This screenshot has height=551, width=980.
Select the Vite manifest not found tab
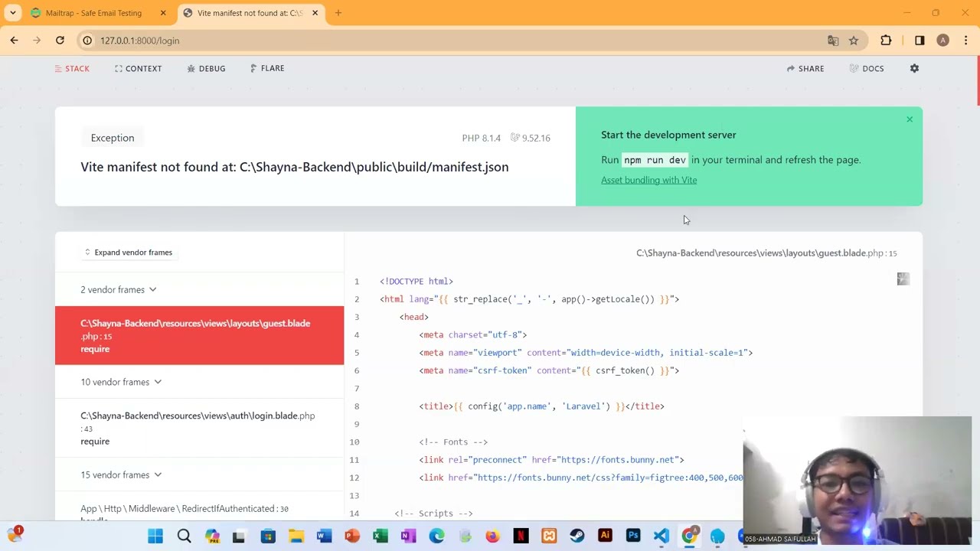coord(250,13)
